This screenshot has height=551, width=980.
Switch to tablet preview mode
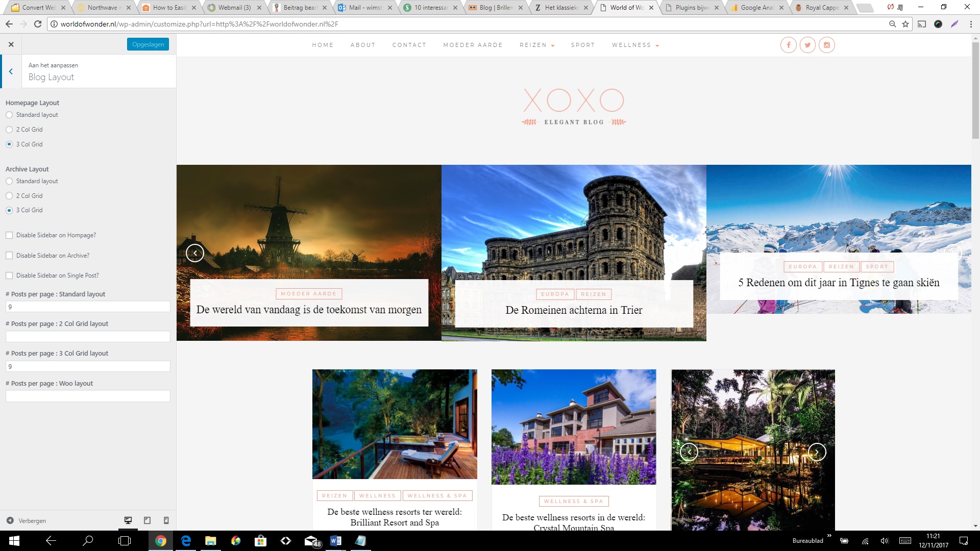(147, 520)
